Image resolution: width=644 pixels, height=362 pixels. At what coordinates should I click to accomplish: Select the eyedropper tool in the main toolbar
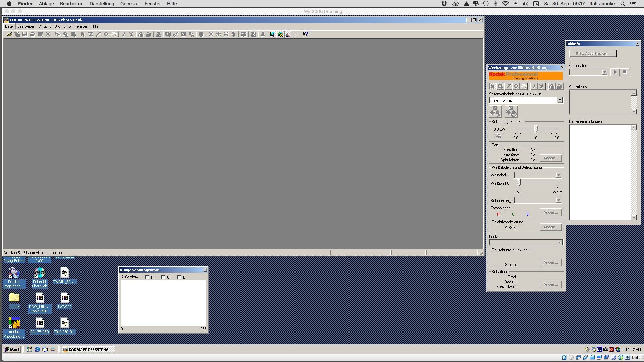click(98, 34)
